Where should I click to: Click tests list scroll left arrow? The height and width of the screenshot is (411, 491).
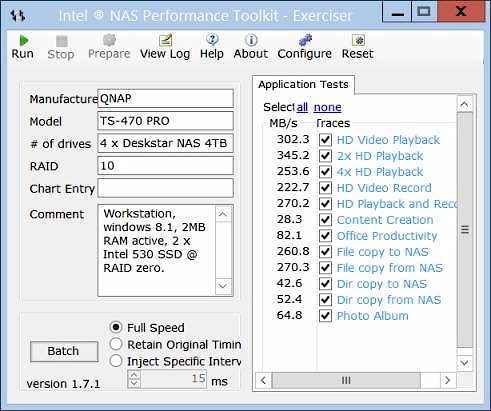(x=264, y=380)
